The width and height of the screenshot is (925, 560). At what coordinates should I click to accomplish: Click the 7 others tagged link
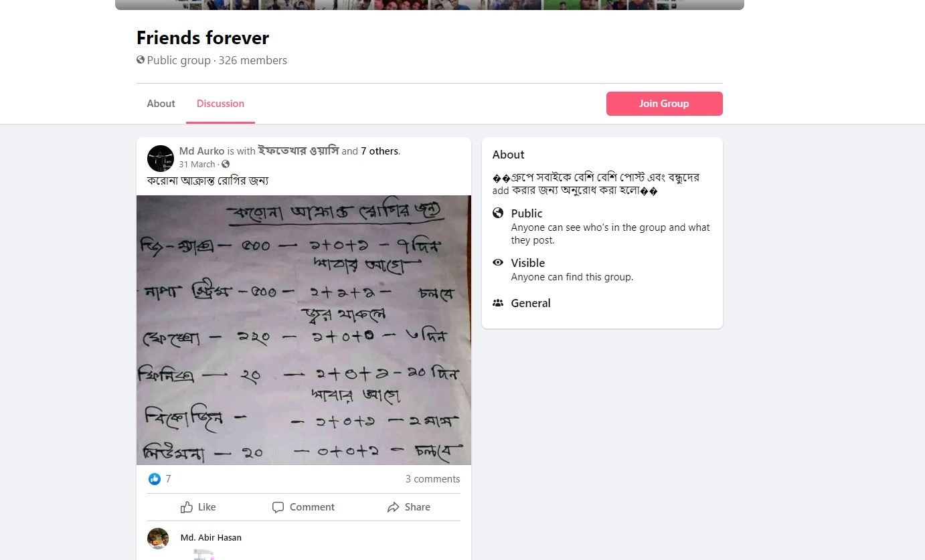(380, 151)
